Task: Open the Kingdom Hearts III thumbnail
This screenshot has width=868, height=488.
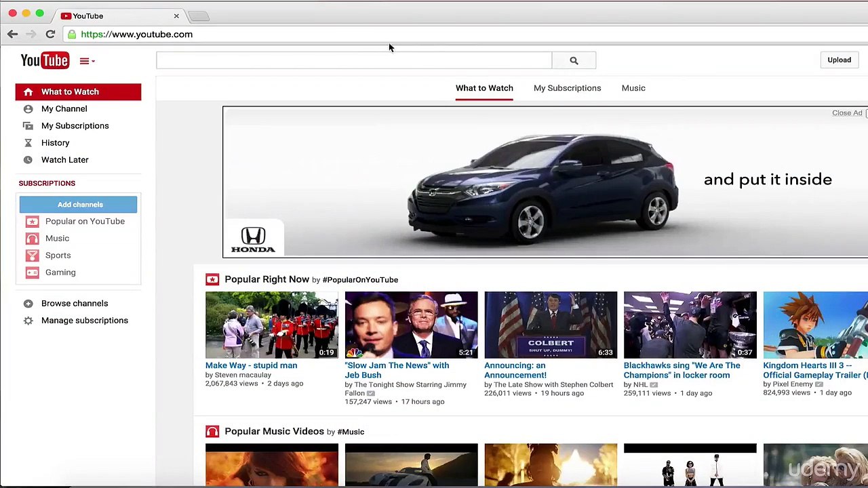Action: coord(815,325)
